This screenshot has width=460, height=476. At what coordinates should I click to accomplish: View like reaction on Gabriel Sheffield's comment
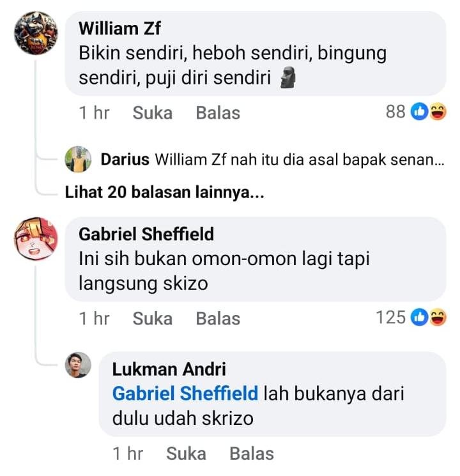click(x=419, y=318)
